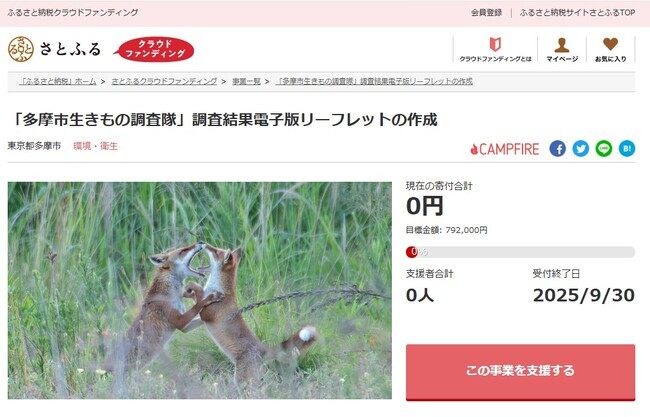
Task: Share project on Facebook
Action: pos(558,148)
